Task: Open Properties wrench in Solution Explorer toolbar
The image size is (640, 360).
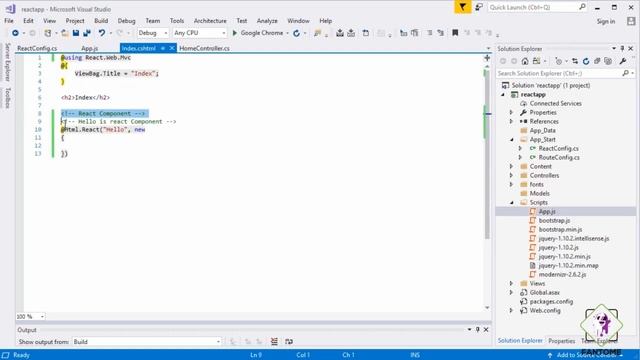Action: [623, 61]
